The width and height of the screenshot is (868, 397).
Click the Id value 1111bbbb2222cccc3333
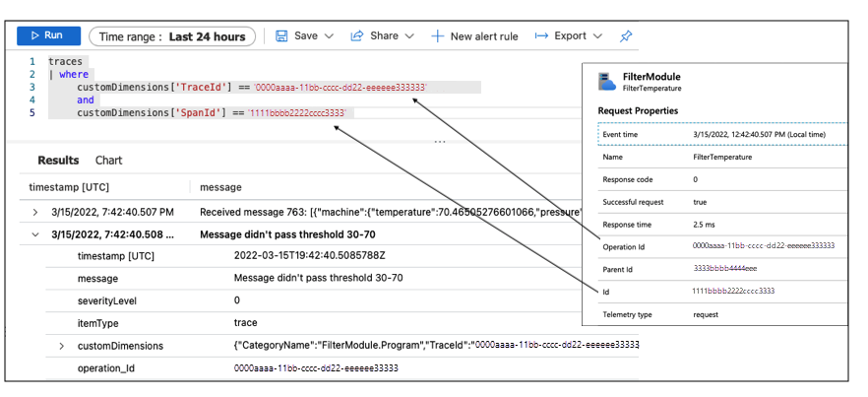[733, 291]
